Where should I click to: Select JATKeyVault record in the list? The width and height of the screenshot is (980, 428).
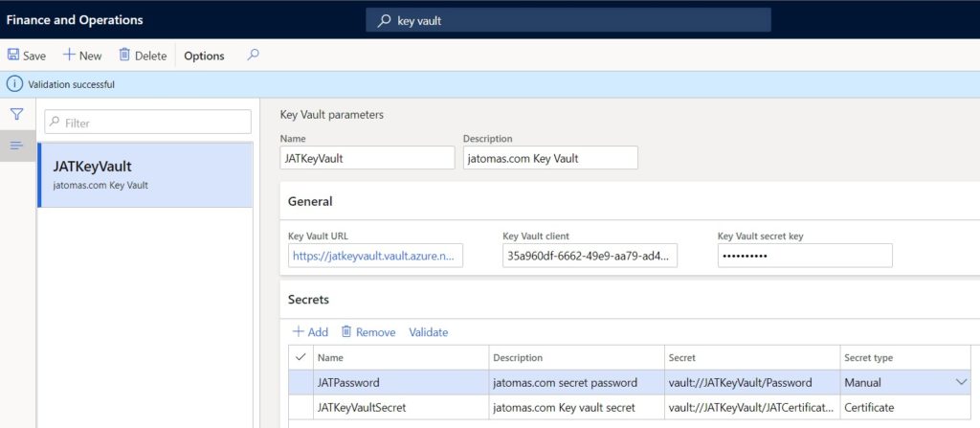point(145,174)
